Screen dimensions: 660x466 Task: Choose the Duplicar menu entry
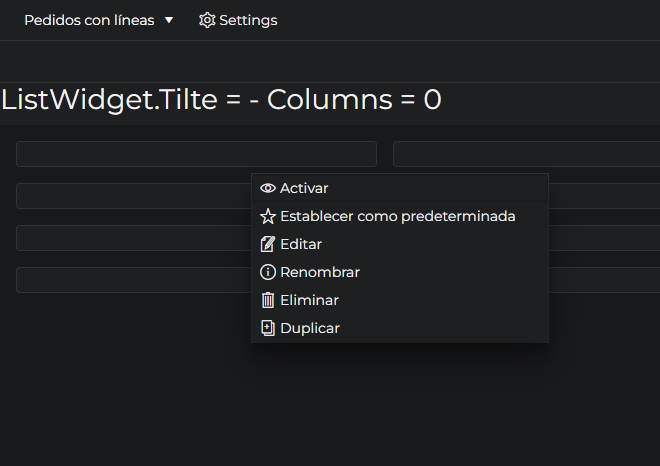310,328
